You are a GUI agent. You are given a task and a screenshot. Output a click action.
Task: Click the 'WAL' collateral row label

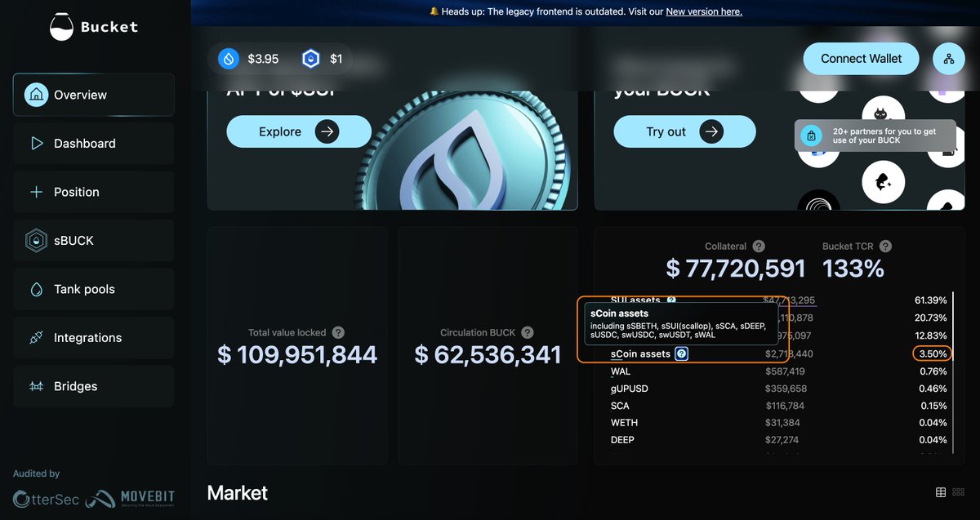pos(621,371)
